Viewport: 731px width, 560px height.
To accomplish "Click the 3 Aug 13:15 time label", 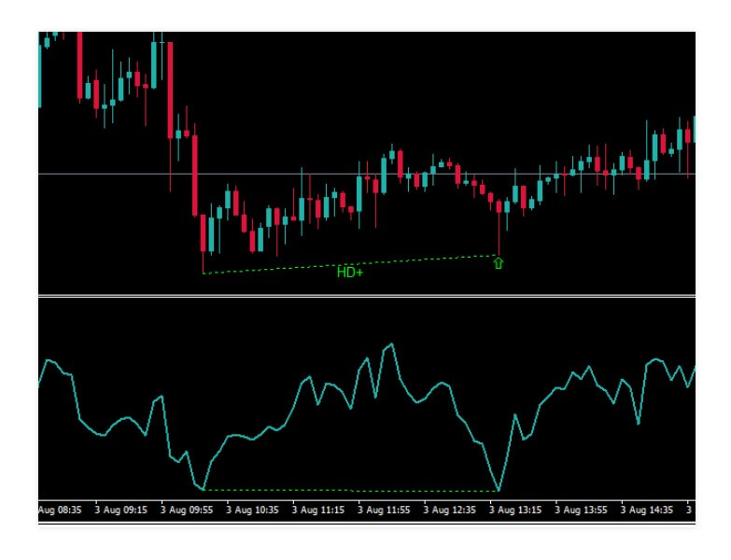I will (515, 510).
